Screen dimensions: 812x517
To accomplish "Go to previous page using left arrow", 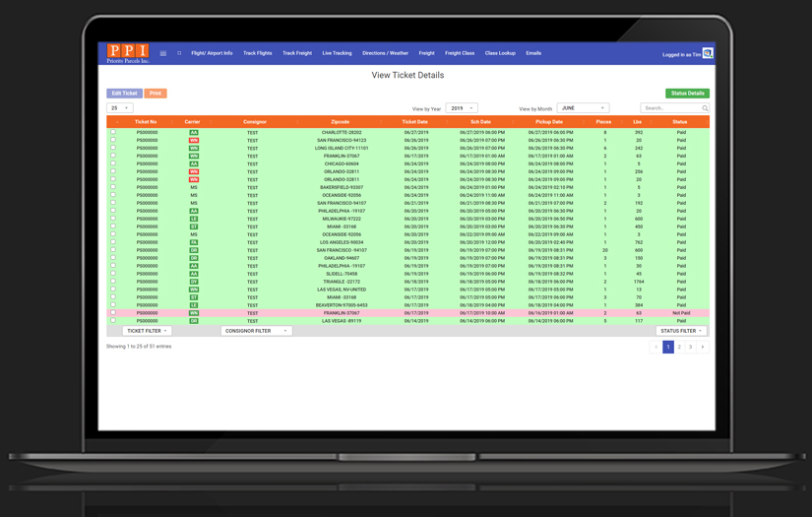I will [x=656, y=347].
